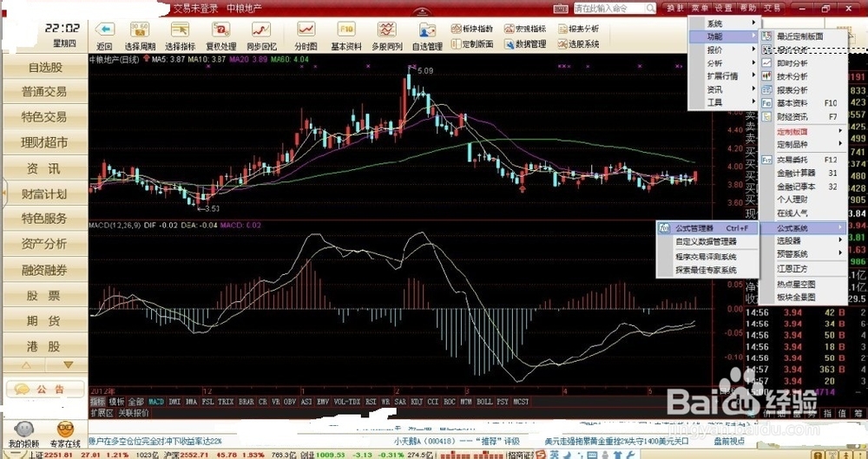
Task: Expand 公式系统 submenu entry
Action: click(x=803, y=227)
